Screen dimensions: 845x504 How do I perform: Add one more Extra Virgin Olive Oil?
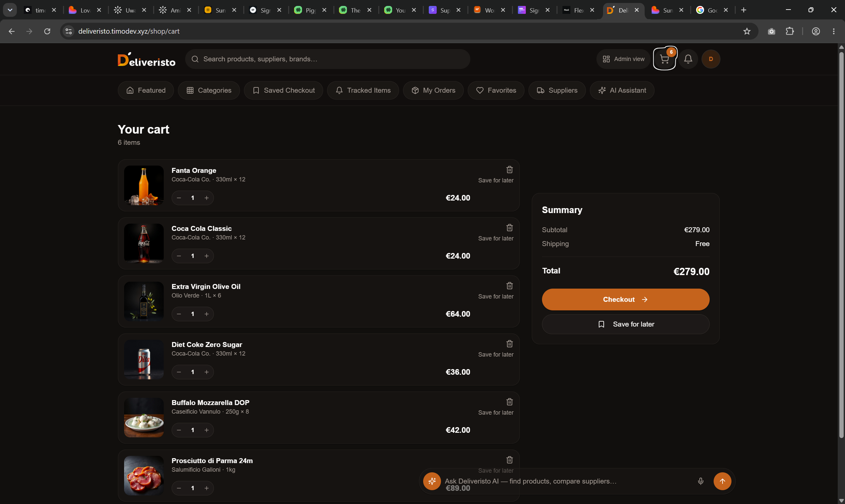point(207,314)
